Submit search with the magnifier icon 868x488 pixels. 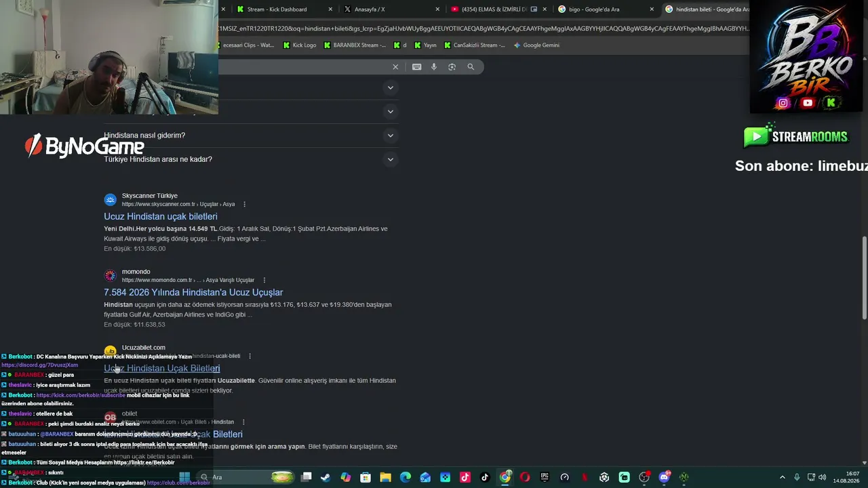tap(471, 66)
